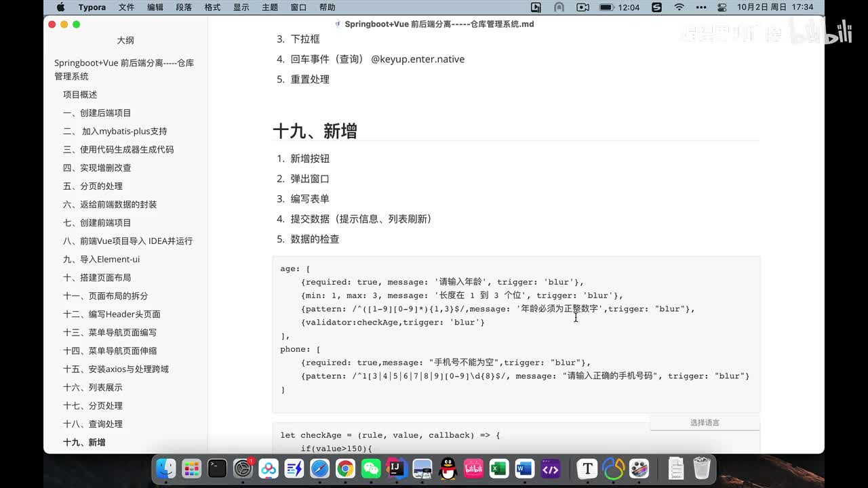Open the 编辑 menu
This screenshot has height=488, width=868.
point(155,7)
